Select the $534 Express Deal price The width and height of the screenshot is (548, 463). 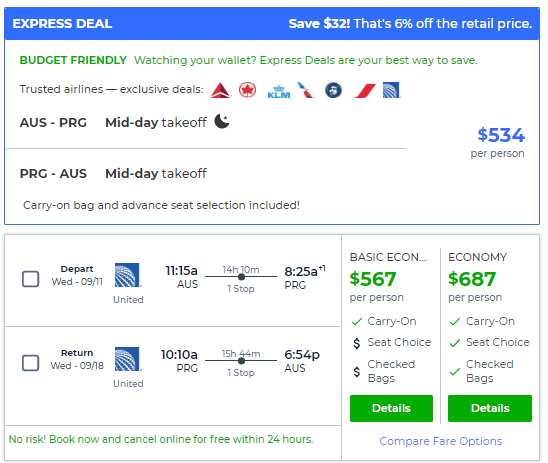point(501,135)
